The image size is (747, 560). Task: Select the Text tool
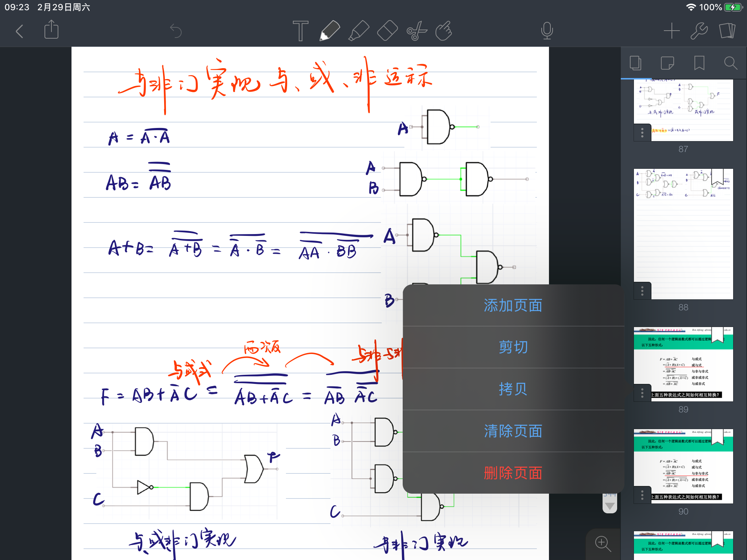[x=300, y=31]
